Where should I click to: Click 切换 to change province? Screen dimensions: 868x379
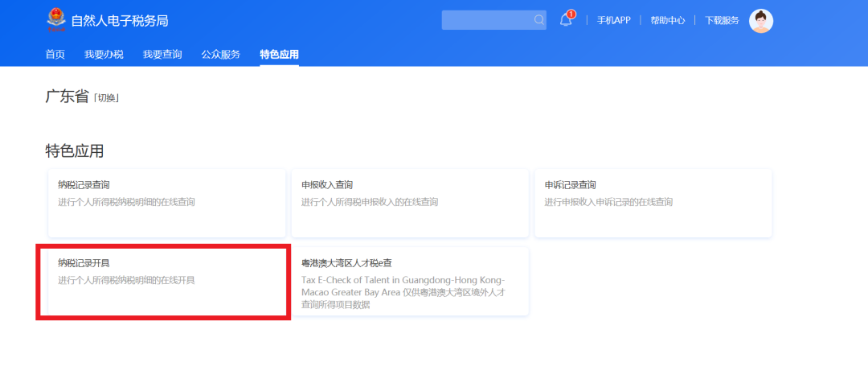[x=107, y=98]
